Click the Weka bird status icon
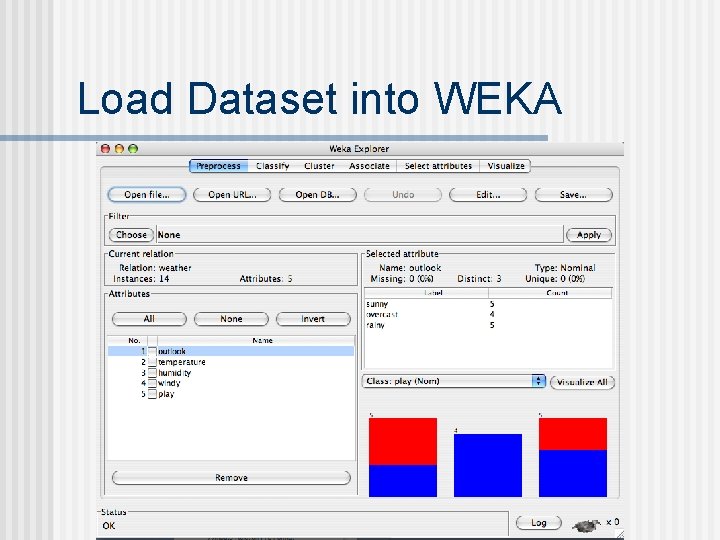This screenshot has width=720, height=540. tap(587, 524)
